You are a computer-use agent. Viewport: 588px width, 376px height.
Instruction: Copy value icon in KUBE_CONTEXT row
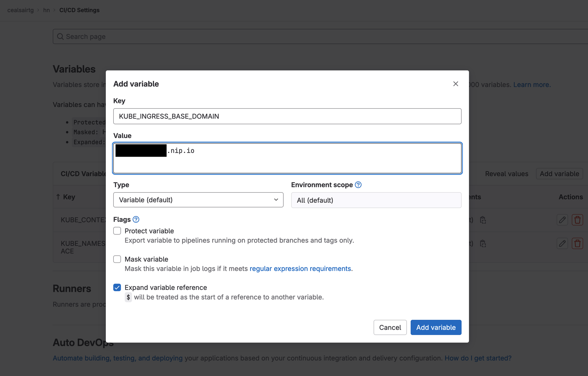point(483,220)
